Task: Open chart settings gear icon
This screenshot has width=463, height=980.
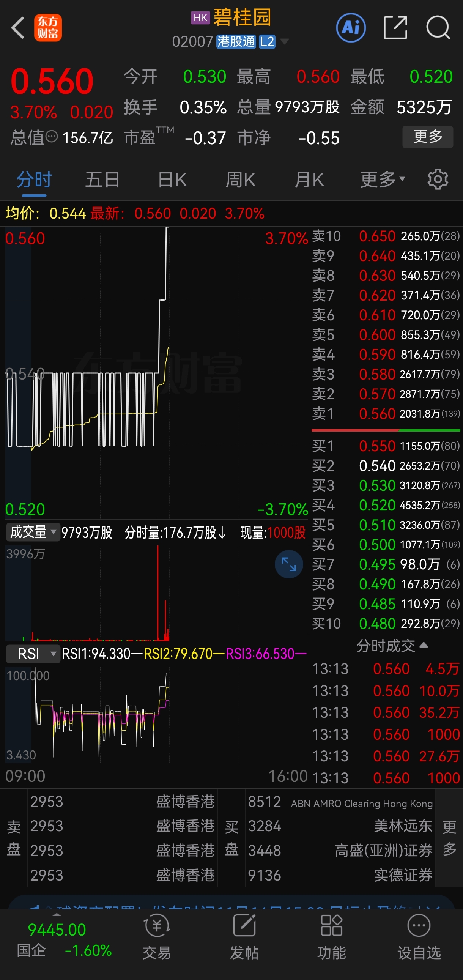Action: pyautogui.click(x=438, y=179)
